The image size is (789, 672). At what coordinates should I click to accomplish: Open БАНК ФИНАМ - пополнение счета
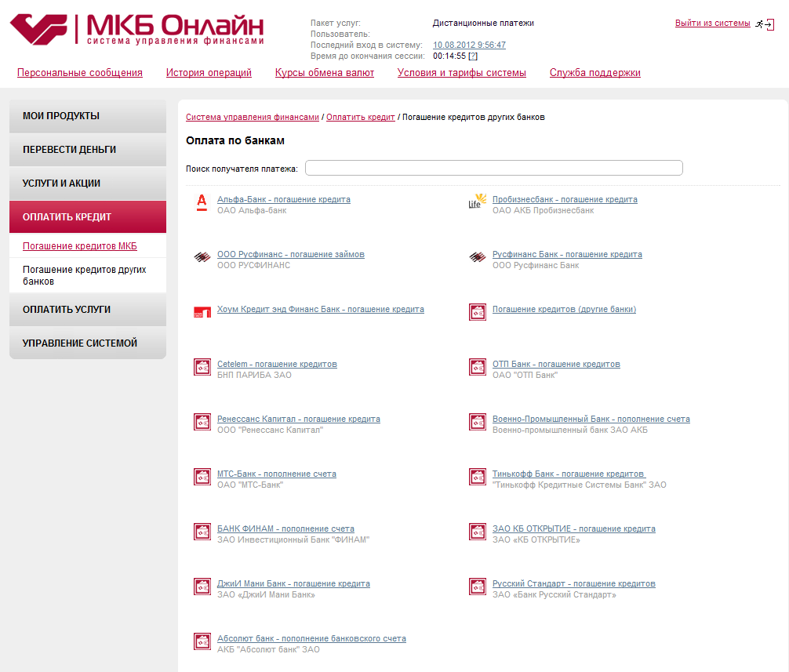pos(285,529)
